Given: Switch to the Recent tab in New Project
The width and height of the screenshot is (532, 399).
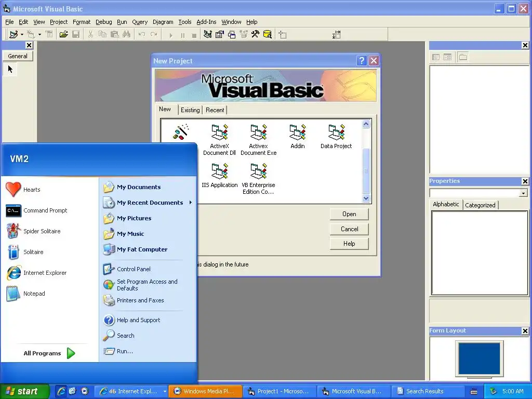Looking at the screenshot, I should (x=215, y=110).
